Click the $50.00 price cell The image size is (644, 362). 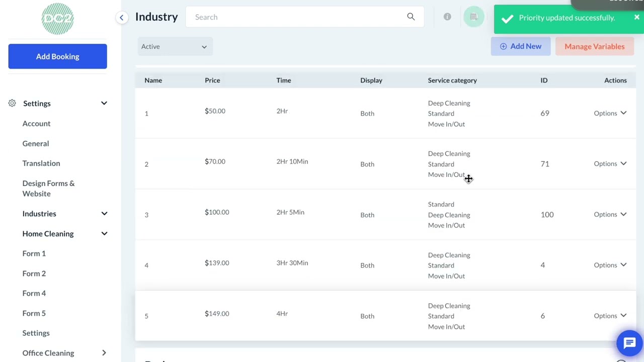click(215, 111)
